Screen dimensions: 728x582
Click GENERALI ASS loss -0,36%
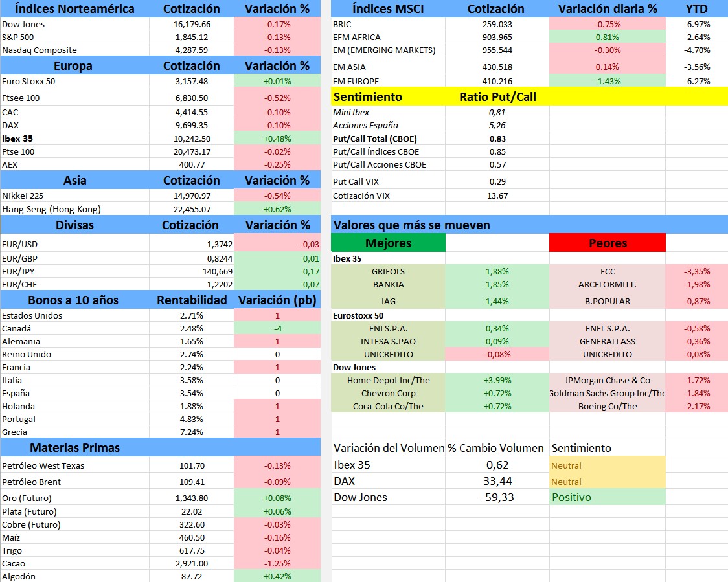[697, 342]
